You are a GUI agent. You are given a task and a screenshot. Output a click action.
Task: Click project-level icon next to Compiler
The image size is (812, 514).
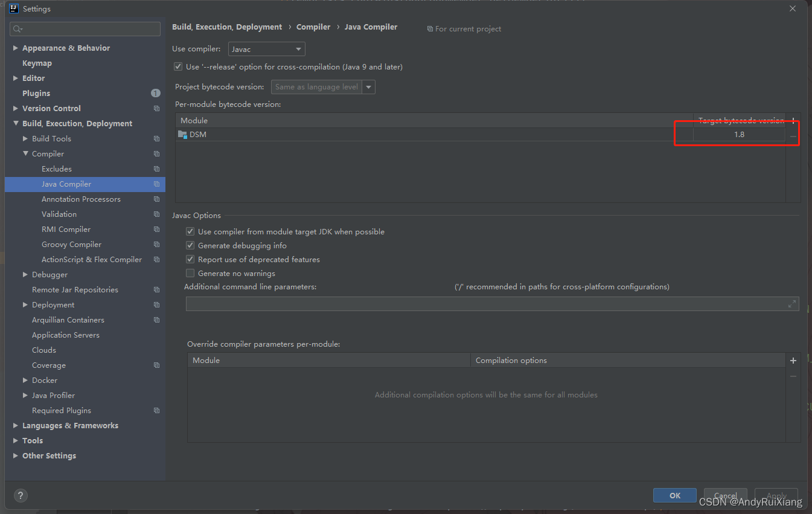click(x=156, y=154)
